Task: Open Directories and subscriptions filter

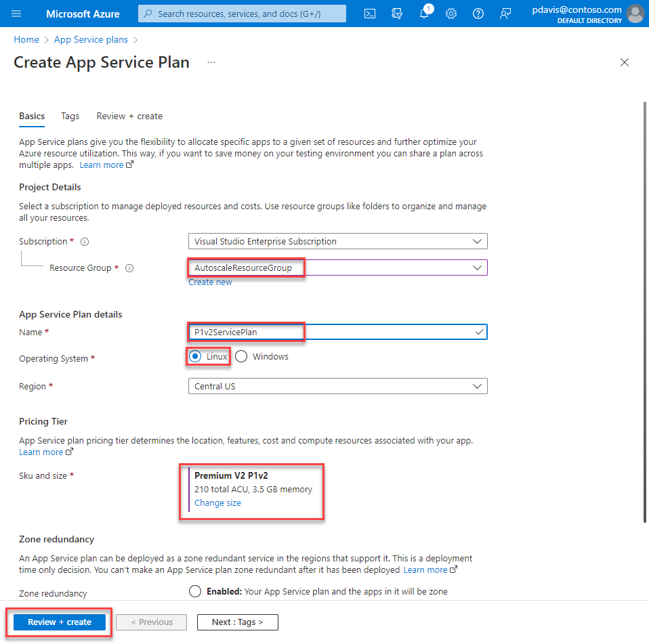Action: (397, 14)
